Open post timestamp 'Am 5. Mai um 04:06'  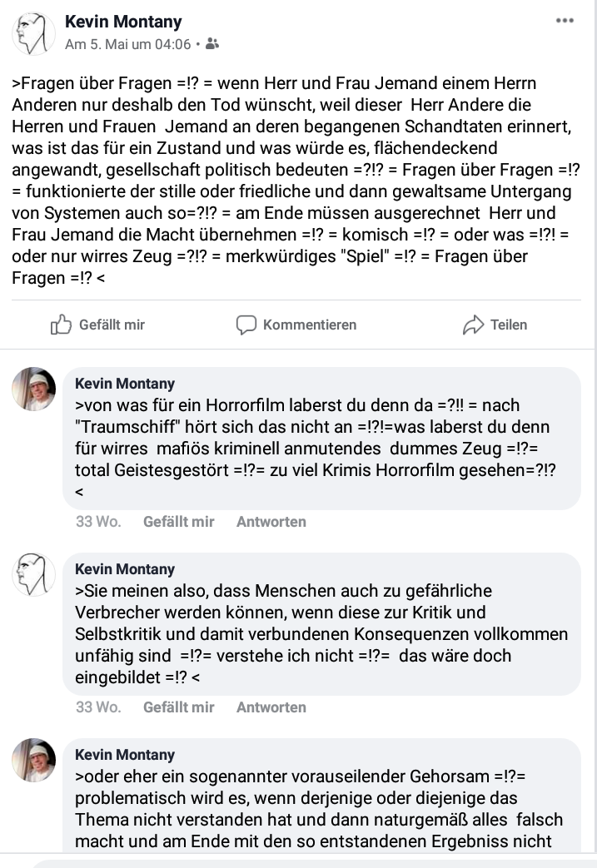click(x=128, y=44)
